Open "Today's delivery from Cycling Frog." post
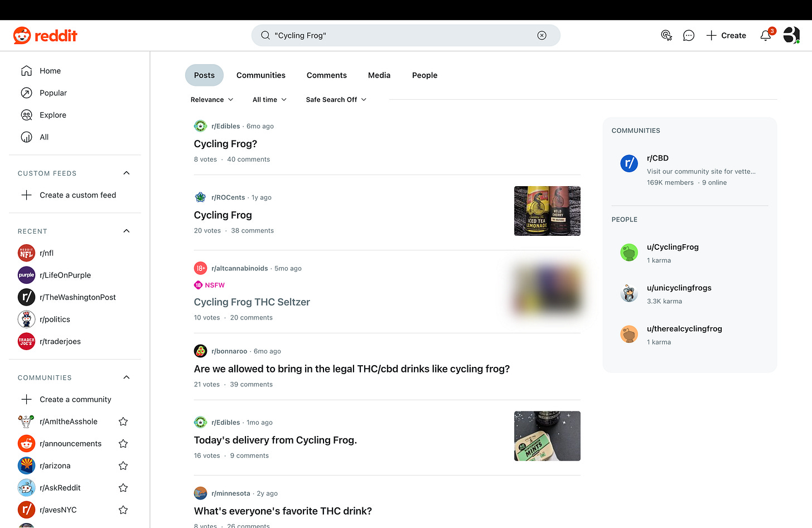 (275, 440)
